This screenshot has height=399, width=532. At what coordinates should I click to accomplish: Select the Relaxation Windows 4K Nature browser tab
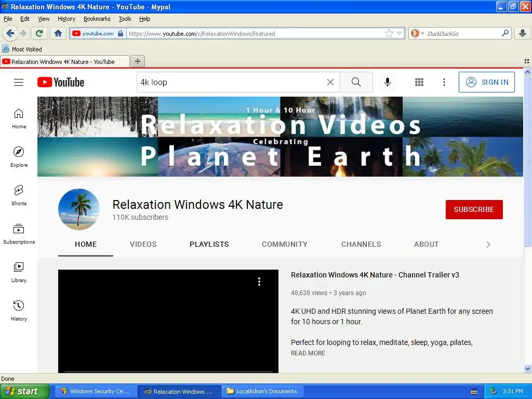pyautogui.click(x=65, y=62)
